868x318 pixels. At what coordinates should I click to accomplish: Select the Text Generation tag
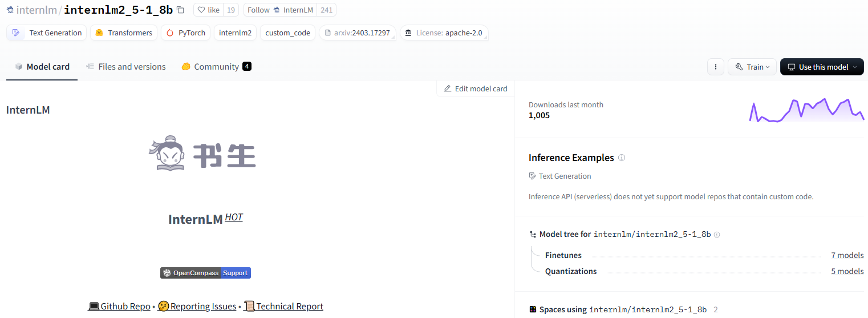[x=47, y=33]
